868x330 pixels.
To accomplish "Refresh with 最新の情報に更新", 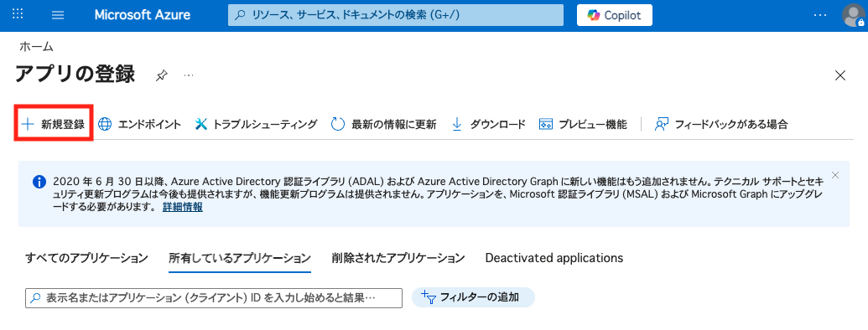I will [x=383, y=124].
